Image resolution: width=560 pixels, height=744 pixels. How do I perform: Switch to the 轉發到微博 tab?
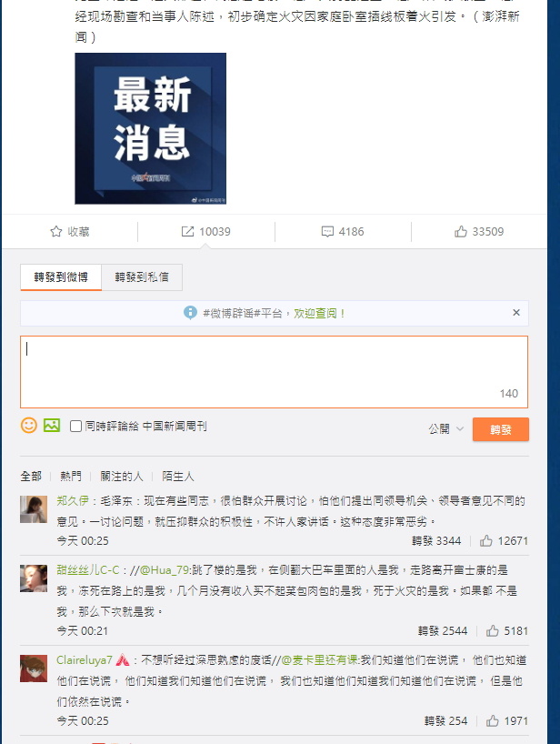pos(61,277)
